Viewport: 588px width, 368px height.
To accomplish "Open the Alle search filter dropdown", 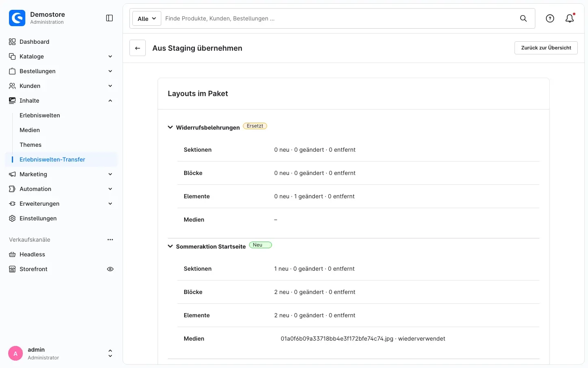I will 147,18.
